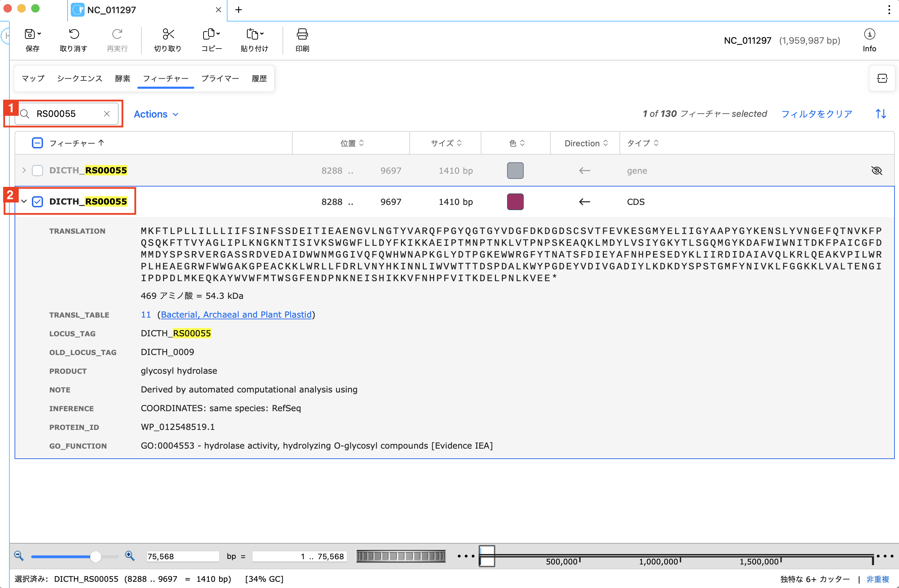Click the フィルタをクリア link
The width and height of the screenshot is (899, 588).
pyautogui.click(x=816, y=114)
